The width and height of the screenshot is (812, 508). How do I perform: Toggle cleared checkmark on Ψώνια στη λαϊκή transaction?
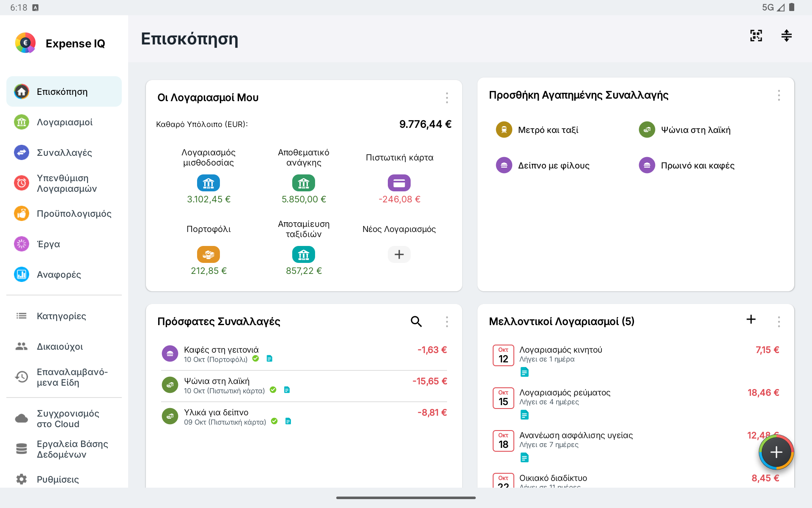[273, 390]
